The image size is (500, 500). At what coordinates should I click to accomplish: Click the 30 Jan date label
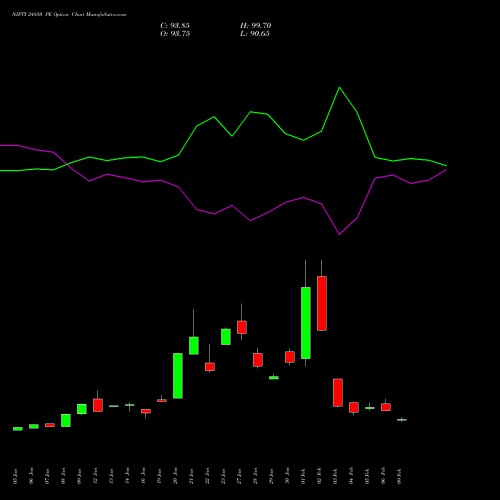coord(288,476)
